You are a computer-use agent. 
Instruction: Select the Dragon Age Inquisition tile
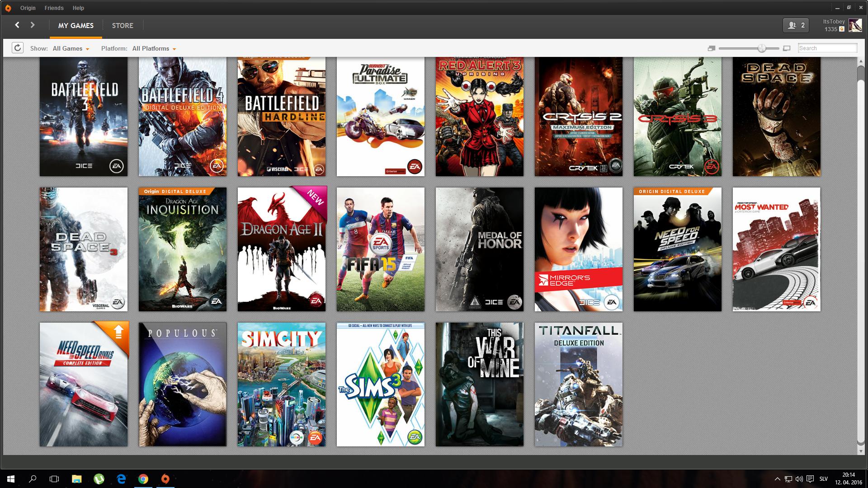(183, 249)
